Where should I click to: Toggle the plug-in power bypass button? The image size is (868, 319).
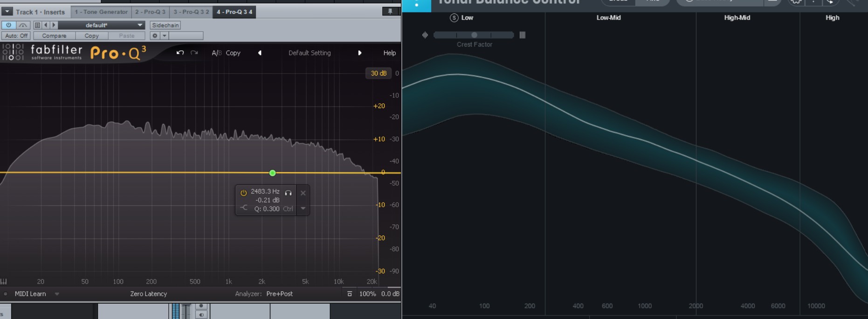pos(8,25)
